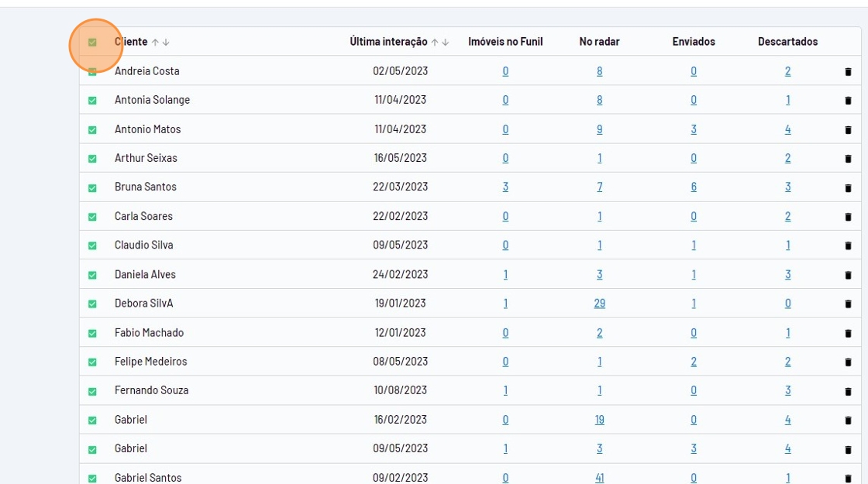Click Daniela Alves client name

click(x=145, y=274)
